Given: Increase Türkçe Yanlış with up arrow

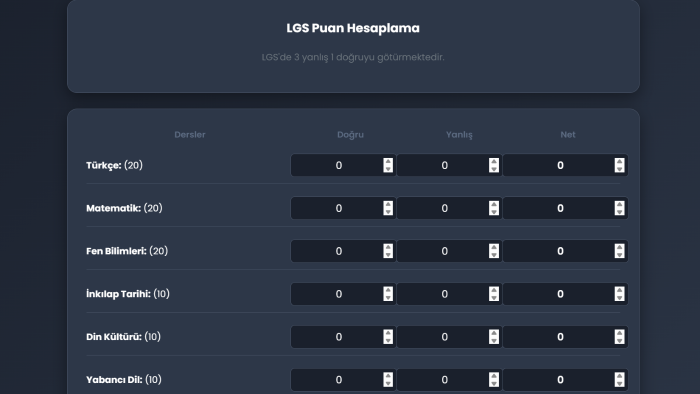Looking at the screenshot, I should (494, 162).
